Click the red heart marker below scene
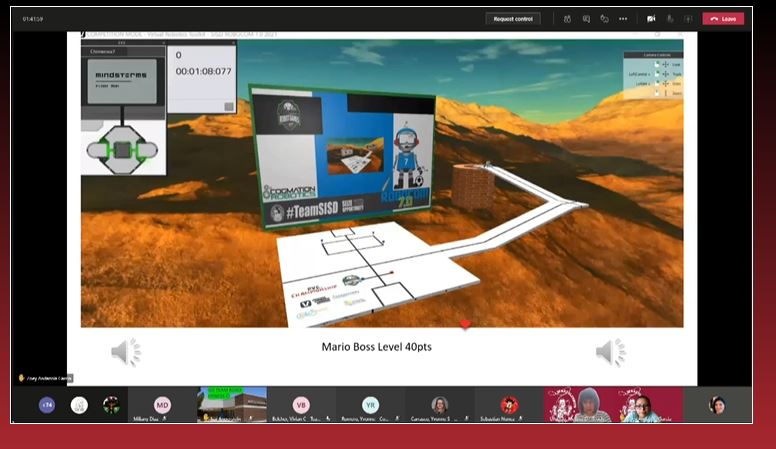Image resolution: width=776 pixels, height=449 pixels. (x=465, y=324)
